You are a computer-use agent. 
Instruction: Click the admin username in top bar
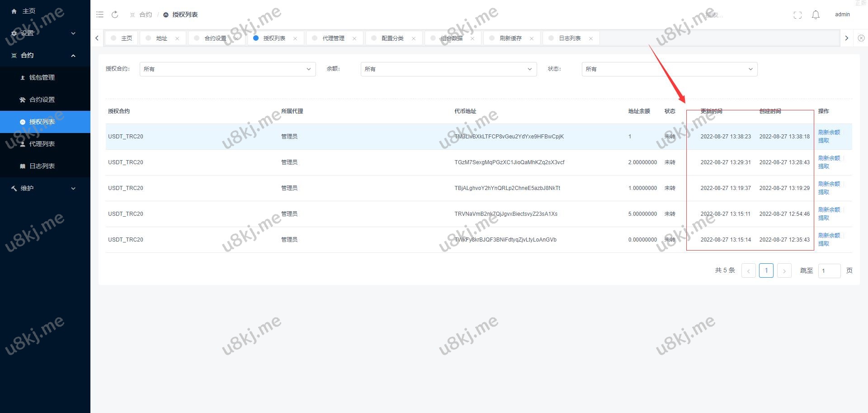[842, 14]
